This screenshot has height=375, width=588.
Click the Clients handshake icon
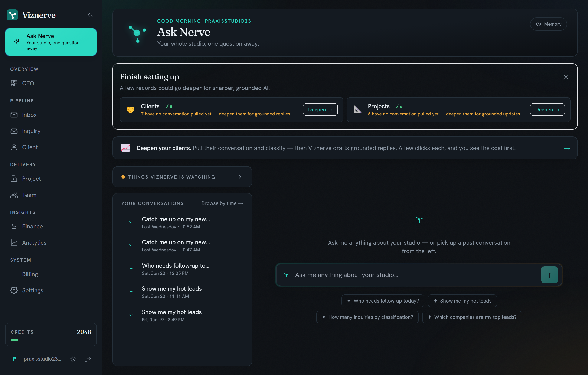tap(131, 110)
